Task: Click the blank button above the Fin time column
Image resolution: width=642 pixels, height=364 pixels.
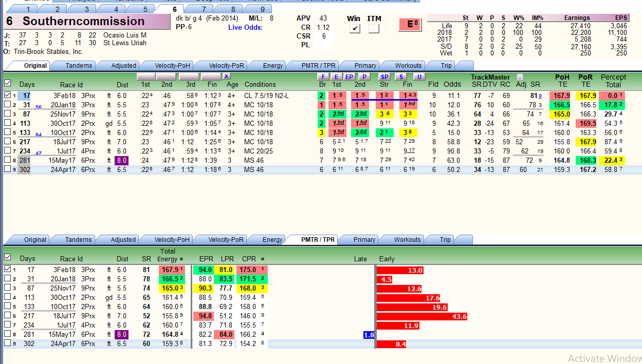Action: 211,76
